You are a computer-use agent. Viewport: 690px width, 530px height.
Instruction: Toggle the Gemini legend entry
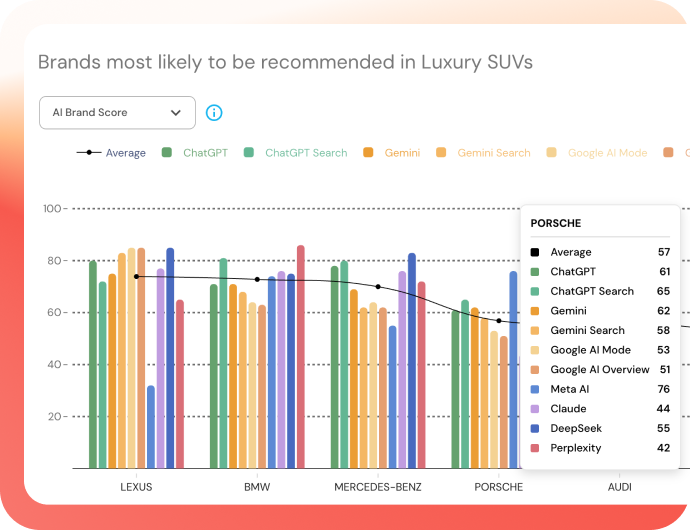tap(392, 153)
